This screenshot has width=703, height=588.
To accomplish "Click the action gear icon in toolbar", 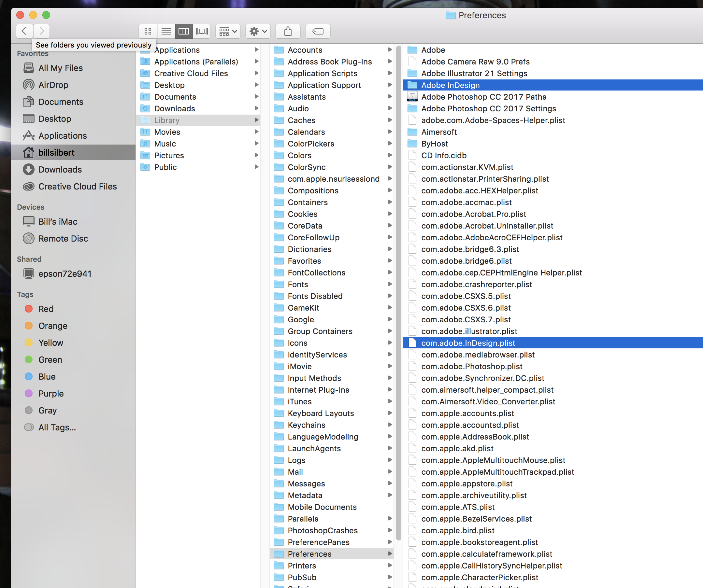I will click(257, 31).
